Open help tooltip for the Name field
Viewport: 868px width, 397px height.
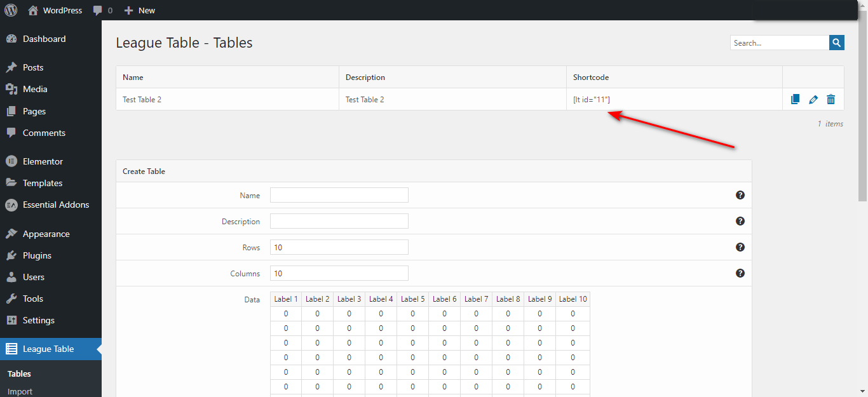(740, 195)
